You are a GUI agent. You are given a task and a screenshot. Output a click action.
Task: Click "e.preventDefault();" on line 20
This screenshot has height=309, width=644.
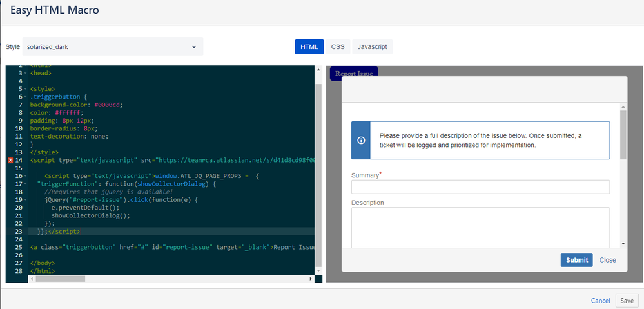point(85,208)
